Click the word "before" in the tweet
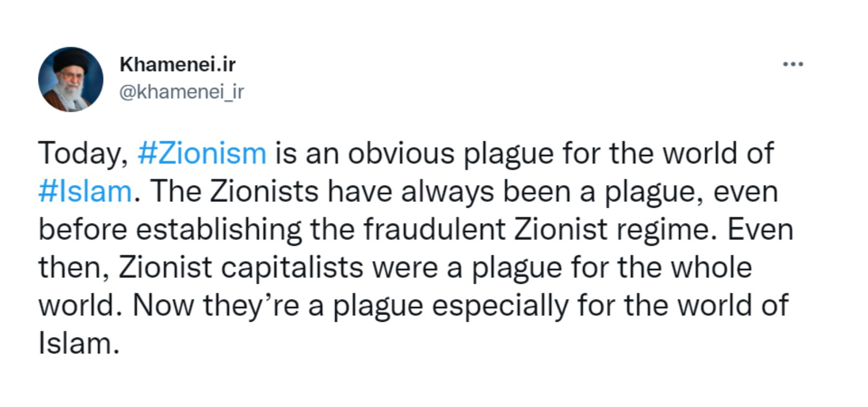868x407 pixels. click(x=82, y=229)
